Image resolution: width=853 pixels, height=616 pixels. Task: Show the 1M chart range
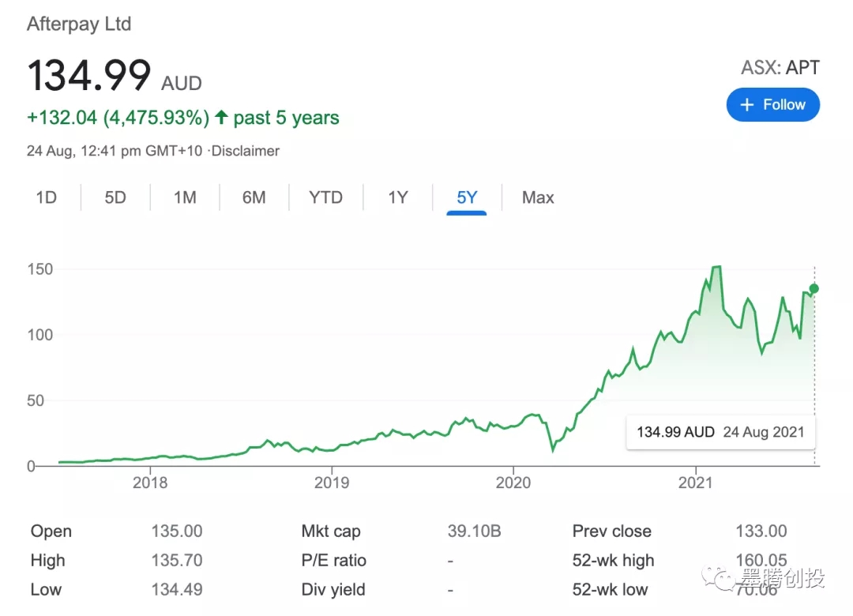(x=185, y=197)
